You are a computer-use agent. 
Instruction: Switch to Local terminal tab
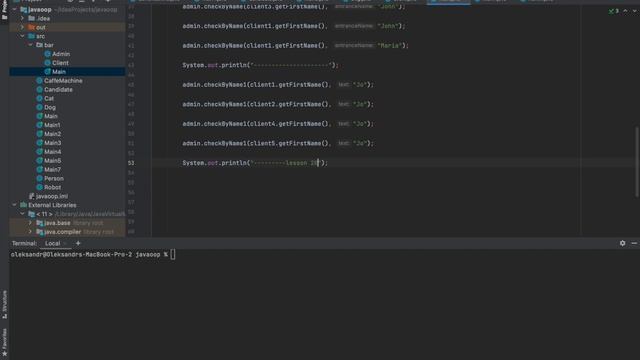(x=52, y=243)
